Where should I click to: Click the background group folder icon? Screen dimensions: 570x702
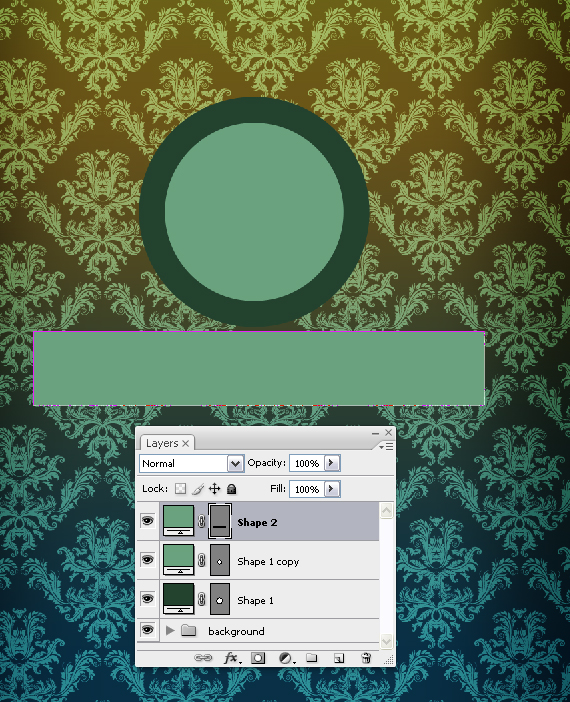pos(189,631)
